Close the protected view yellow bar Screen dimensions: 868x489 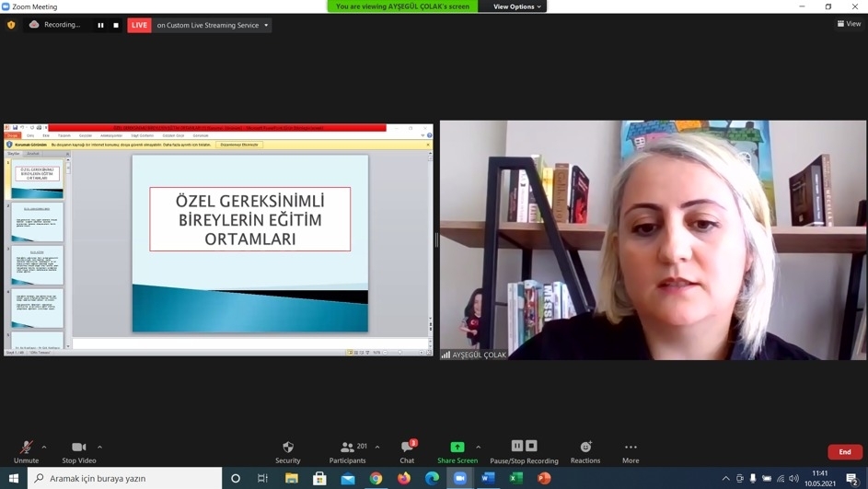tap(428, 145)
